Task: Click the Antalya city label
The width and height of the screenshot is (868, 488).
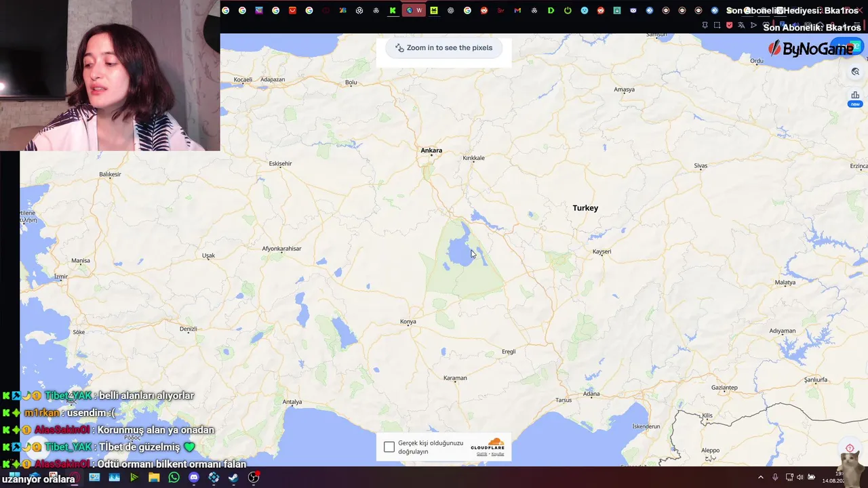Action: (292, 402)
